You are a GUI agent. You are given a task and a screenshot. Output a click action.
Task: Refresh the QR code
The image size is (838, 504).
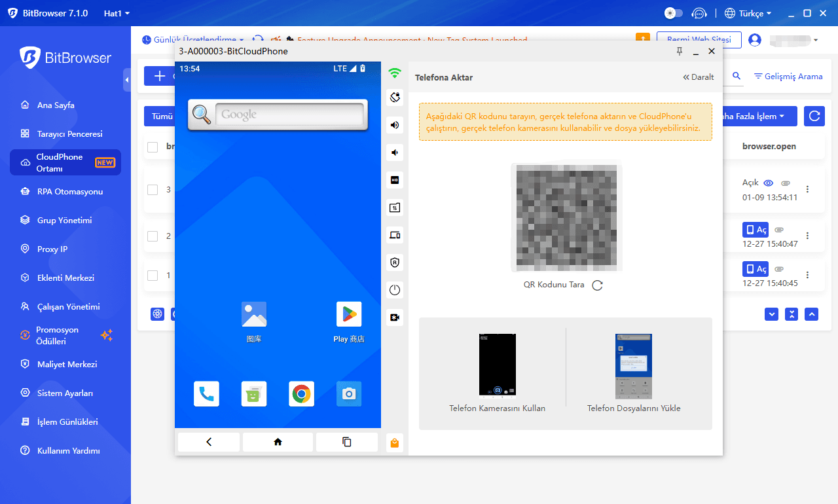[x=597, y=285]
